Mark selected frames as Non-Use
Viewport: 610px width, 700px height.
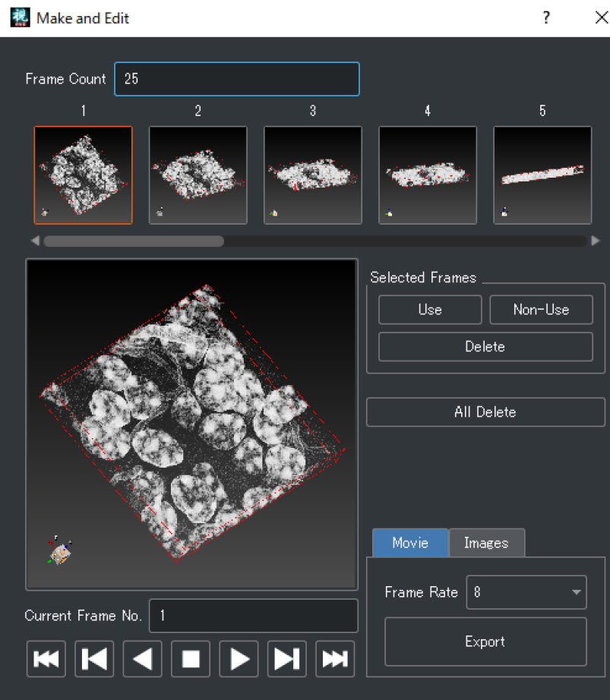(541, 310)
